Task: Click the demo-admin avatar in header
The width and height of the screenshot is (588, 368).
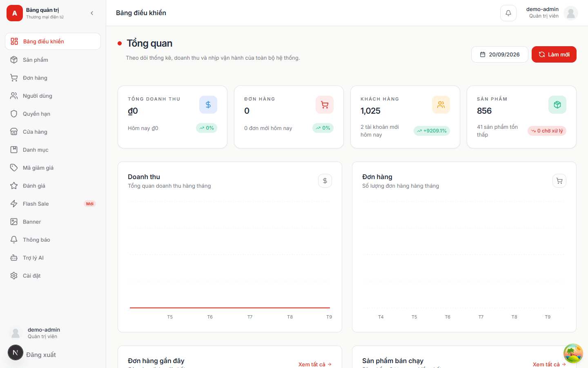Action: pos(571,13)
